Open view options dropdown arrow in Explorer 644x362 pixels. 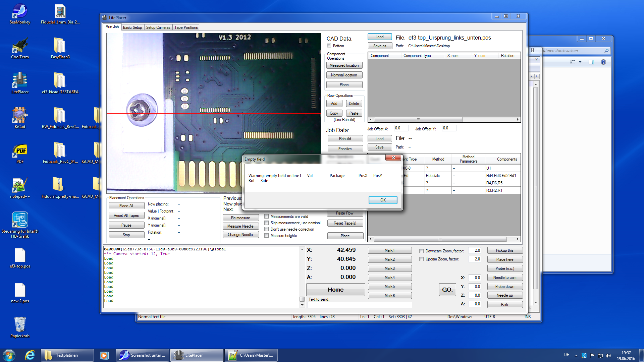coord(580,62)
